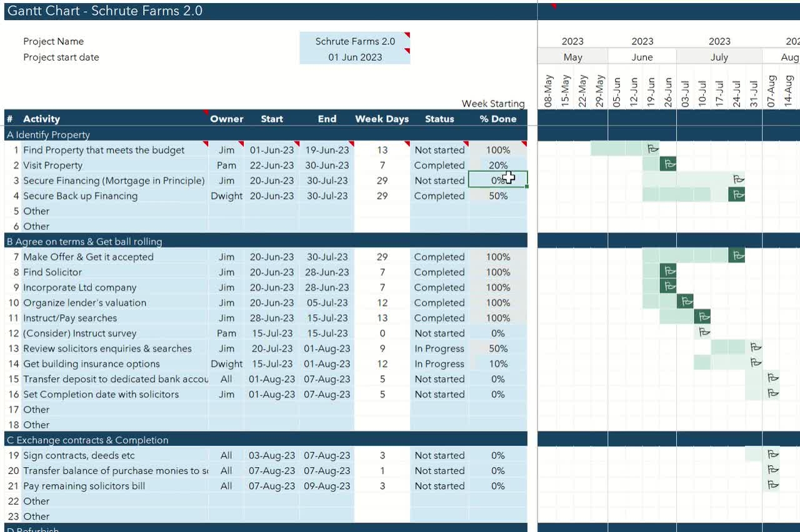Click the project start date 01 Jun 2023
This screenshot has width=800, height=532.
pos(354,57)
